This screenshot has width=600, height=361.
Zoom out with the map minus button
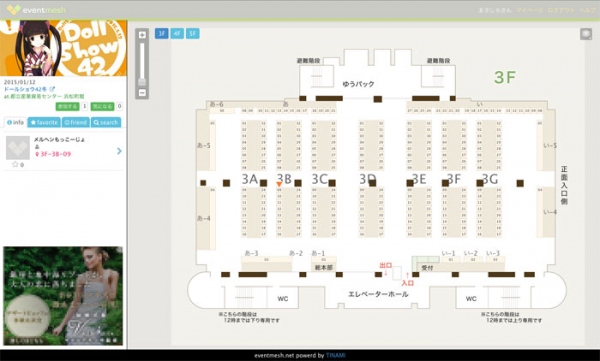click(142, 93)
